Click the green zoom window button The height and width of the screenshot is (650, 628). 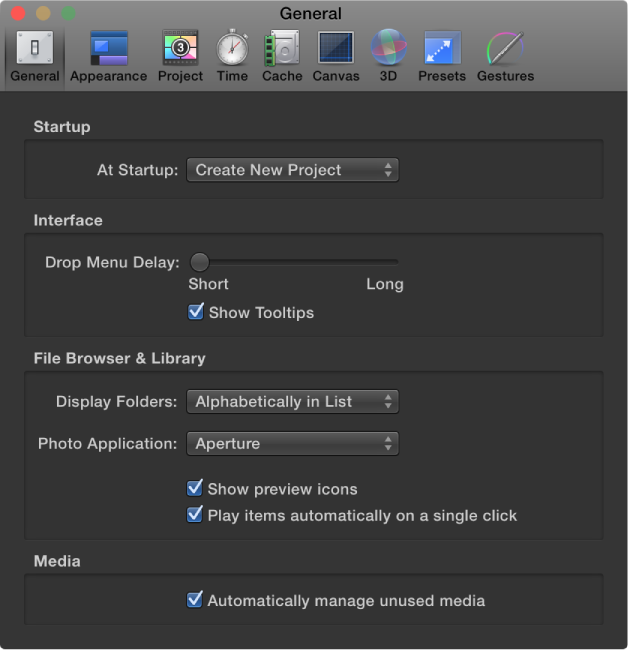point(69,13)
